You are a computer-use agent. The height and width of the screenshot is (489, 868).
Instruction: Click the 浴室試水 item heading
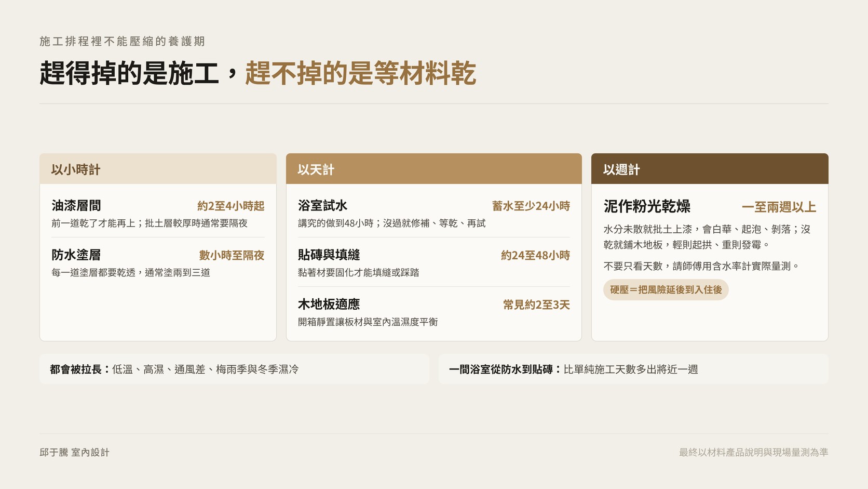coord(322,206)
